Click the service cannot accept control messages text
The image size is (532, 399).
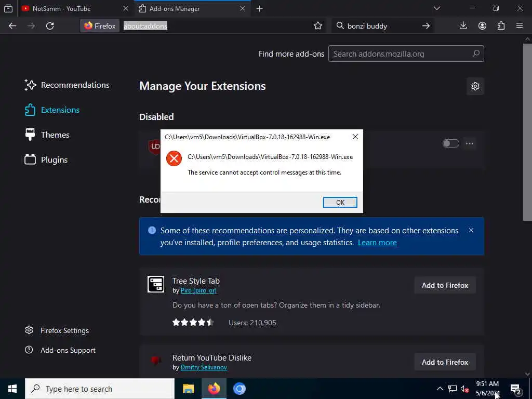264,172
